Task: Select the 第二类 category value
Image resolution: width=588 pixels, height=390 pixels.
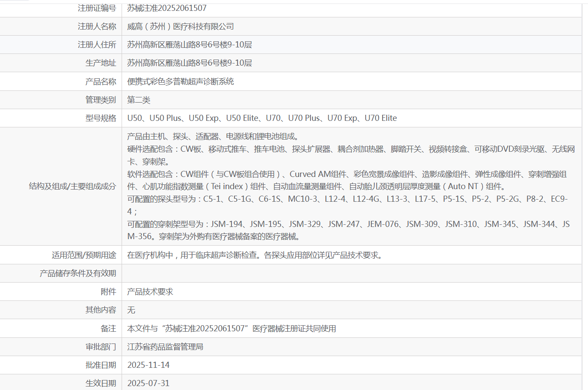Action: (139, 100)
